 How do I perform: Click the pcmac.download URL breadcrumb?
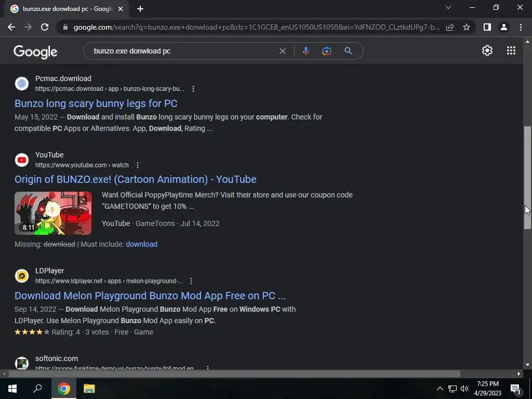tap(110, 89)
